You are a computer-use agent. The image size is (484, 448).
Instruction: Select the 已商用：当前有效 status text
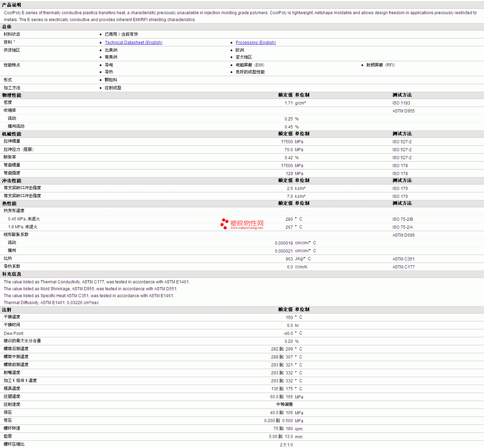pyautogui.click(x=122, y=34)
